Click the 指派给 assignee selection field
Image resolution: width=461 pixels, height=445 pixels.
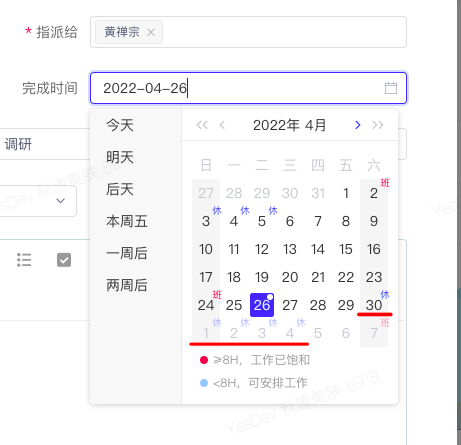tap(248, 32)
